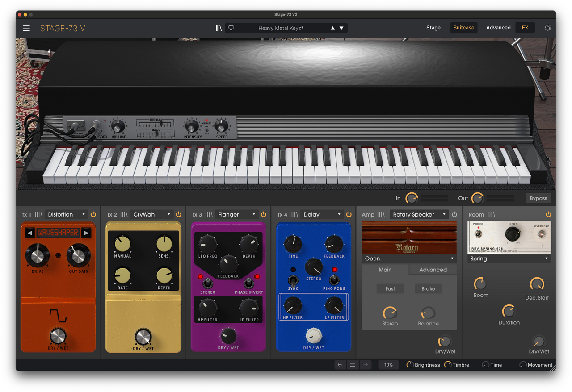Flip the Delay PING PONG switch

[x=334, y=279]
